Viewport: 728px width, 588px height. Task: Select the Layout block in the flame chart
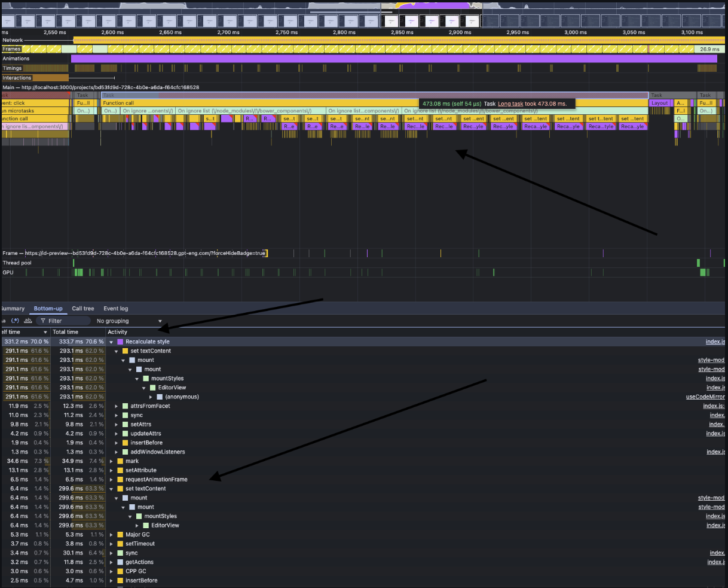[x=659, y=103]
